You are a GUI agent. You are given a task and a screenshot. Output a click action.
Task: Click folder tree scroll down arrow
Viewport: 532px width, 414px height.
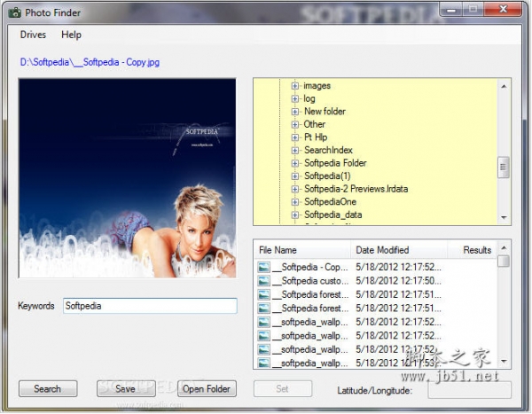[x=504, y=217]
